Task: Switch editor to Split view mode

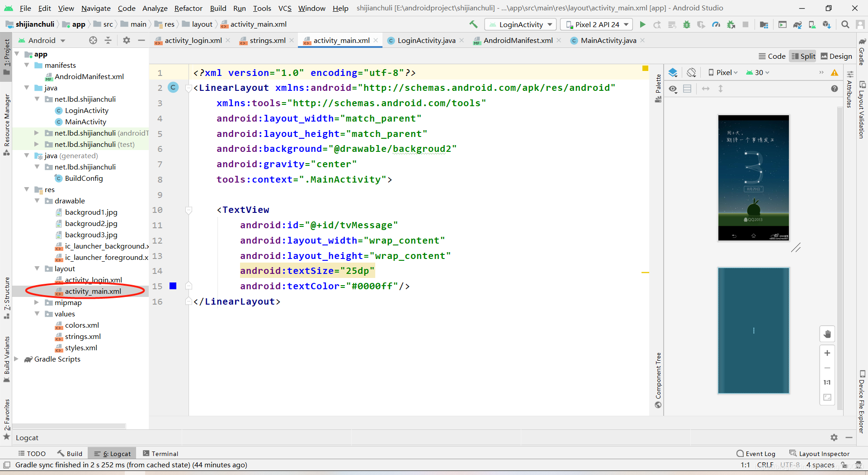Action: click(803, 56)
